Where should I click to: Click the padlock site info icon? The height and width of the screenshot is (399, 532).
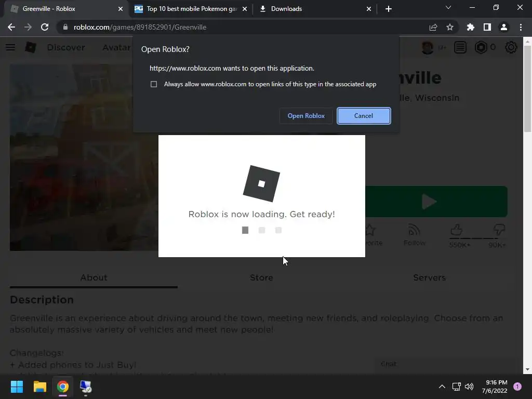coord(65,27)
